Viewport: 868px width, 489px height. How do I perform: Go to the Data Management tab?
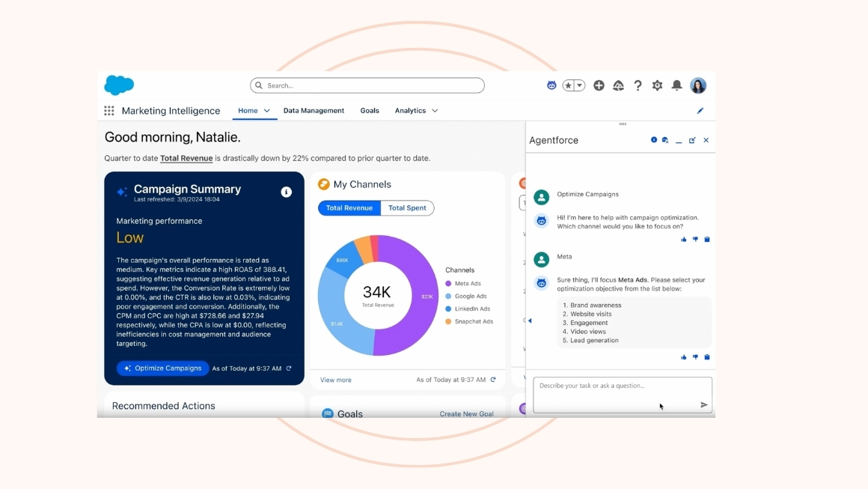pos(314,111)
